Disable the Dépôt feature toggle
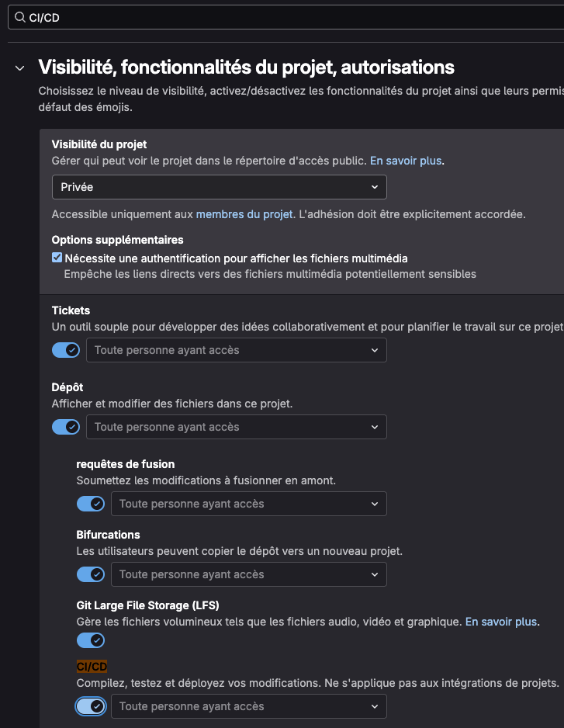The height and width of the screenshot is (728, 564). click(65, 427)
